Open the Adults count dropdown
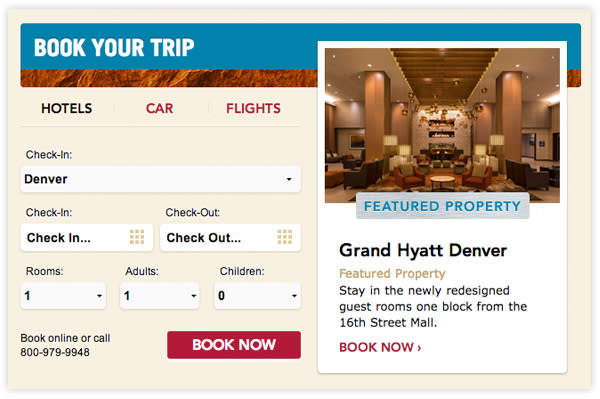The height and width of the screenshot is (399, 600). (x=160, y=296)
